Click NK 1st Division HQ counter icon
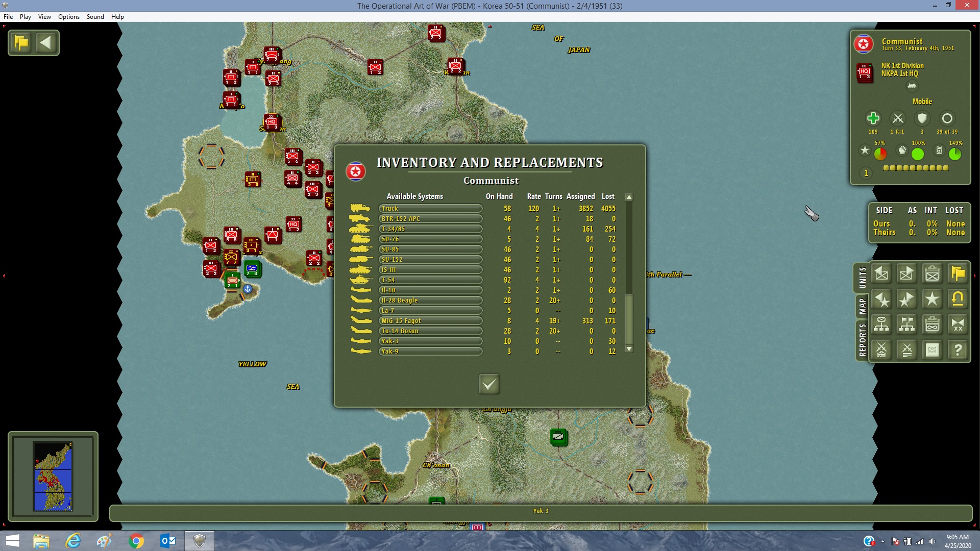 click(865, 72)
